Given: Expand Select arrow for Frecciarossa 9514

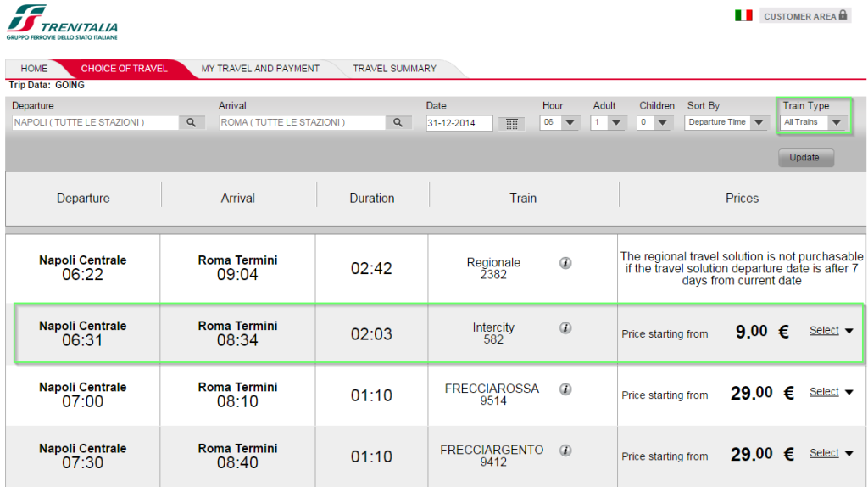Looking at the screenshot, I should coord(849,392).
